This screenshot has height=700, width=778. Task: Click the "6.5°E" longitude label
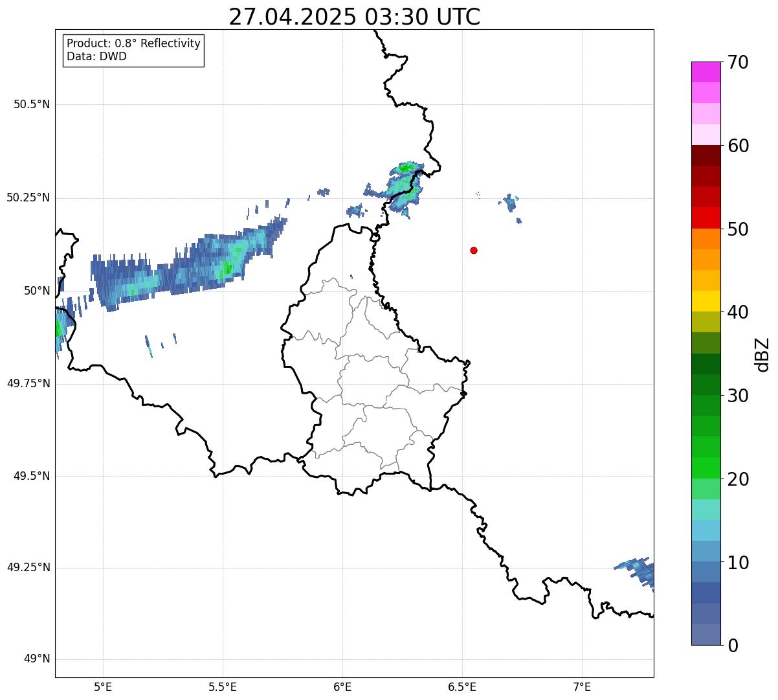(462, 687)
